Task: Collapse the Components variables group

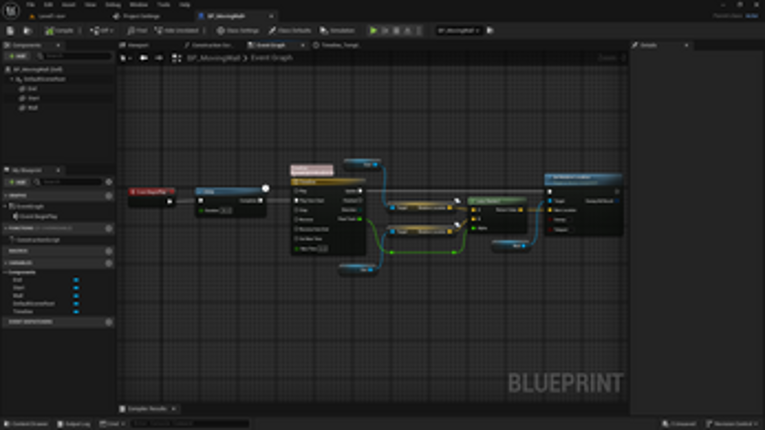Action: [x=6, y=272]
